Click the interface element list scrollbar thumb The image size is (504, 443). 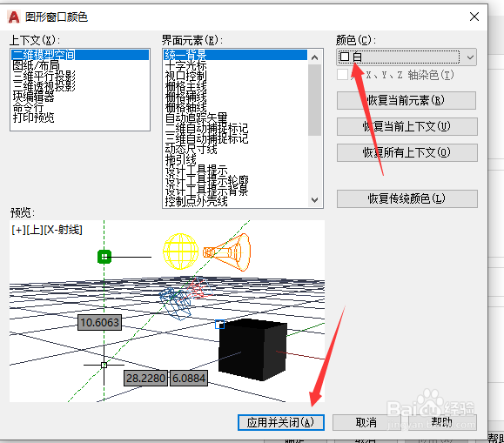[x=315, y=100]
